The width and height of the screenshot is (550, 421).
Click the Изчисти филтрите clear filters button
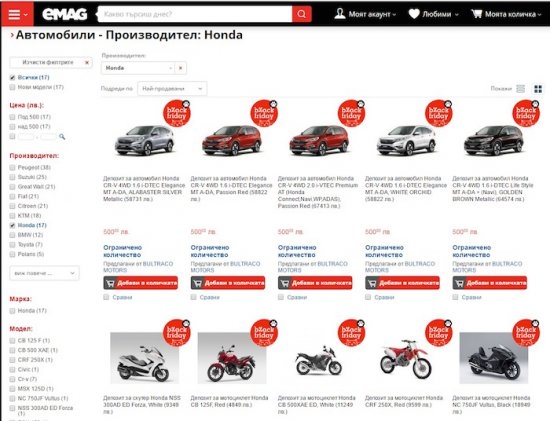(51, 62)
